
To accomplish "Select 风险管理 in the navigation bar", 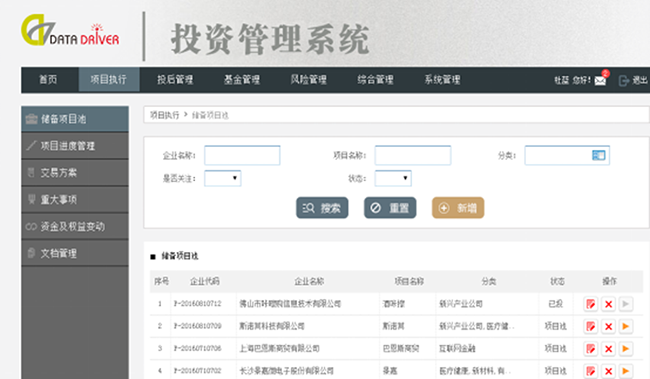I will (308, 80).
